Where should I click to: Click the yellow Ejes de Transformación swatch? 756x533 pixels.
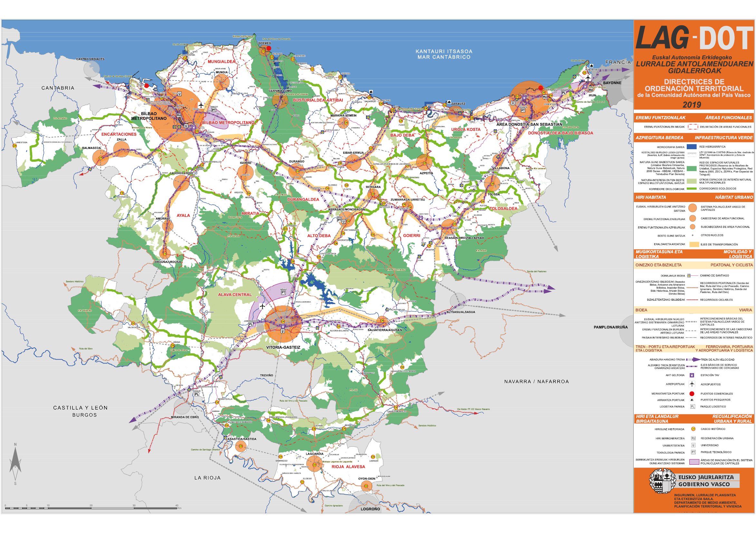click(694, 245)
